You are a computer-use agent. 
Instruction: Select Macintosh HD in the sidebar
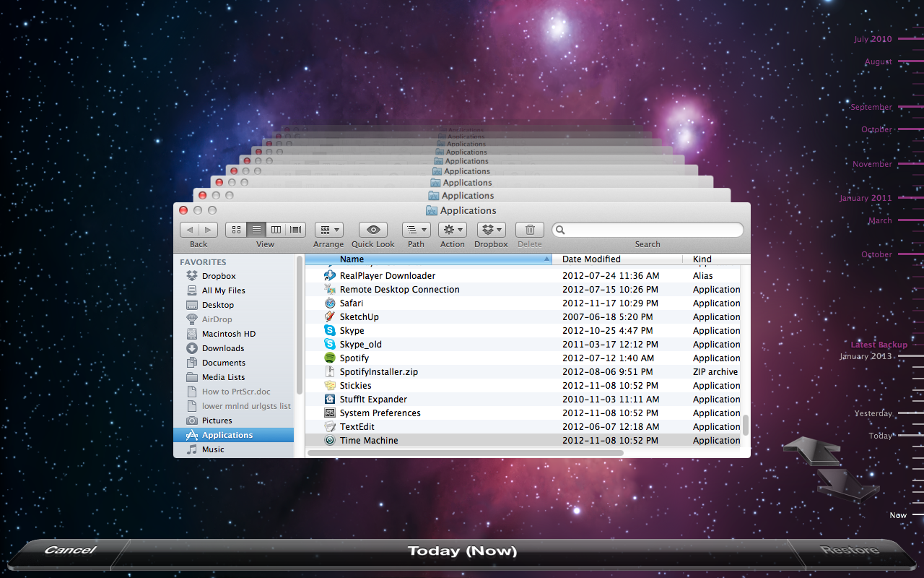(x=234, y=334)
